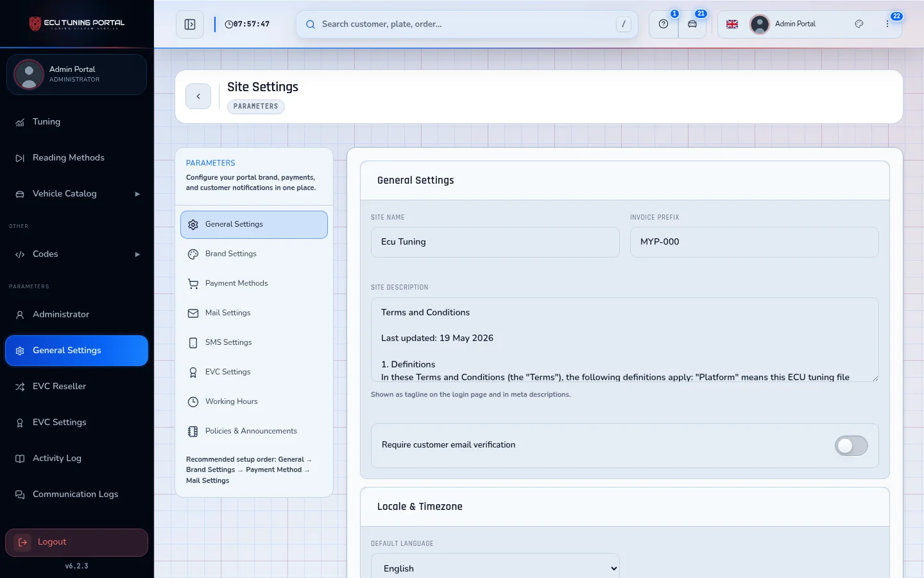Open the theme palette icon
The height and width of the screenshot is (578, 924).
click(859, 24)
